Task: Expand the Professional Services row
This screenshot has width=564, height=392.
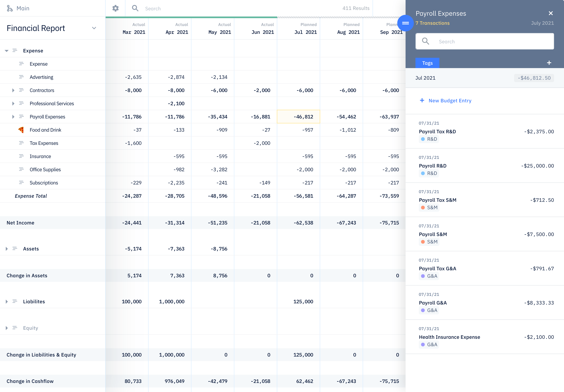Action: 13,103
